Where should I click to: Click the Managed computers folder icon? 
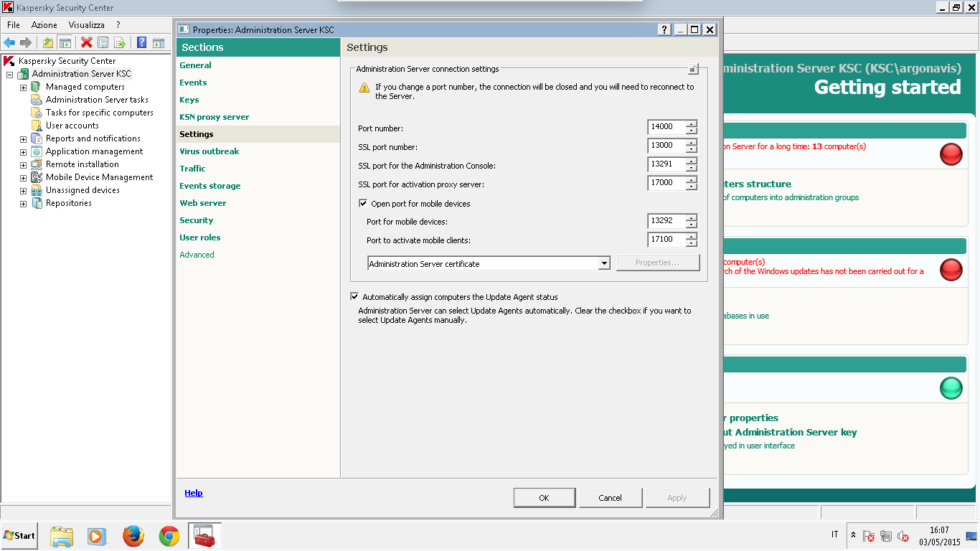tap(37, 87)
